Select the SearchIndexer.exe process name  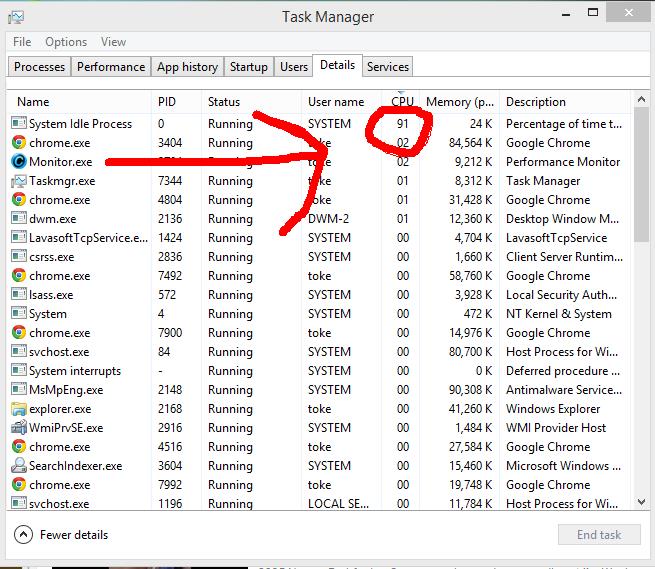click(76, 466)
